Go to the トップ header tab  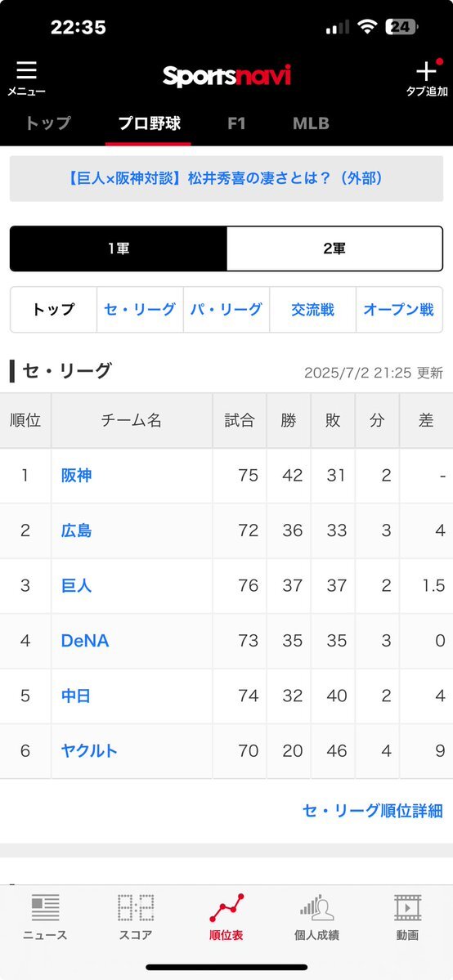[48, 123]
